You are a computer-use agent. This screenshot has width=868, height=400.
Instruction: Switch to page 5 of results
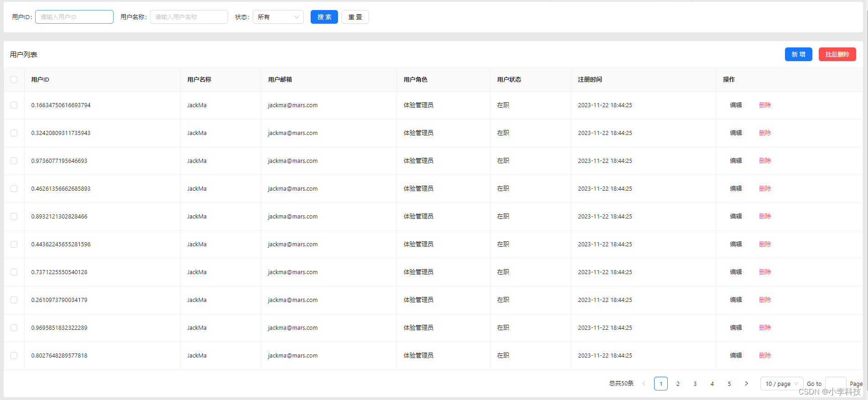(x=729, y=384)
